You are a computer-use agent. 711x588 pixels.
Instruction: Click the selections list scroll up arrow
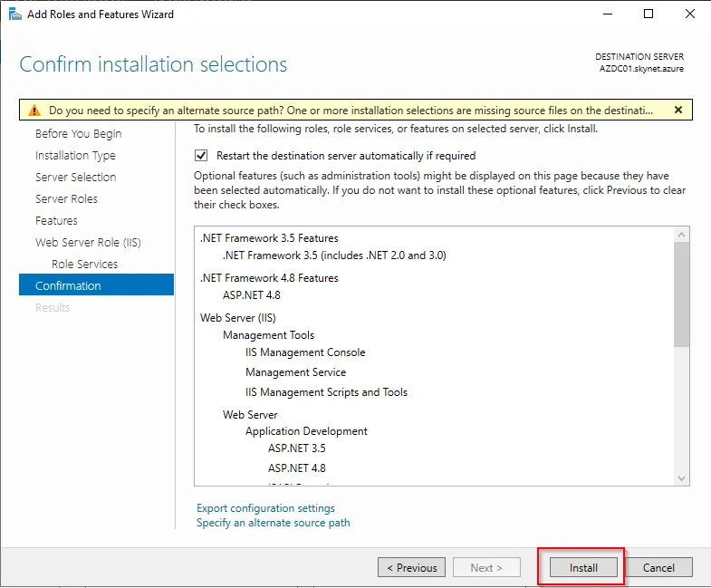coord(681,235)
